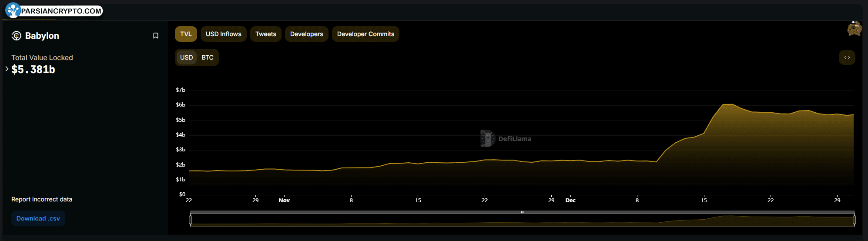Click the $4b y-axis label
The image size is (868, 241).
pyautogui.click(x=181, y=135)
